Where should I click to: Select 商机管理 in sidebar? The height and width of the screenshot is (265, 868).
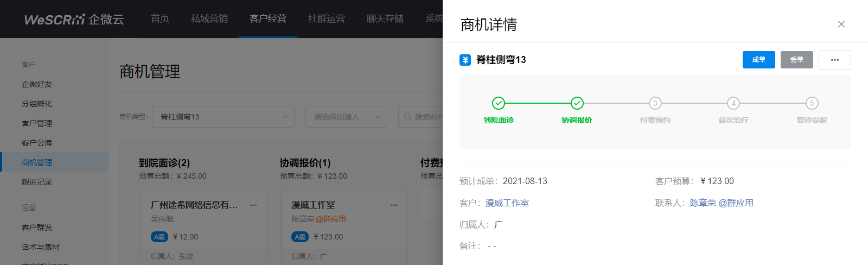54,162
